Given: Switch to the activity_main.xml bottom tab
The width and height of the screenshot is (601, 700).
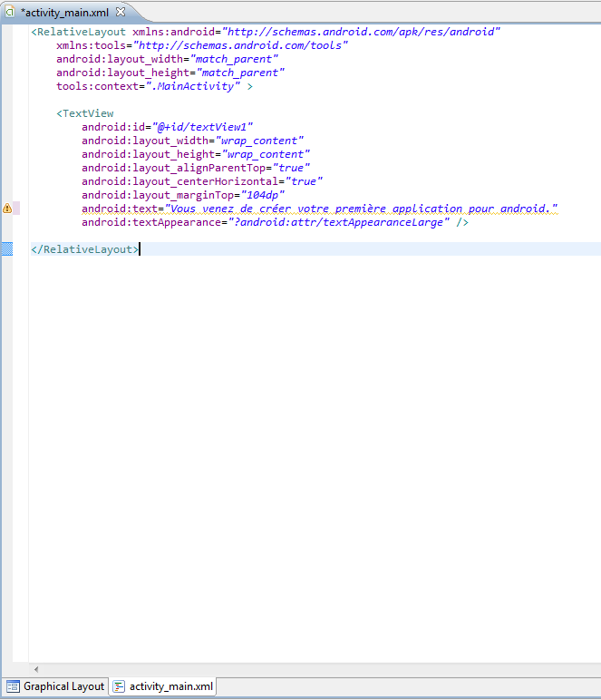Looking at the screenshot, I should [163, 686].
